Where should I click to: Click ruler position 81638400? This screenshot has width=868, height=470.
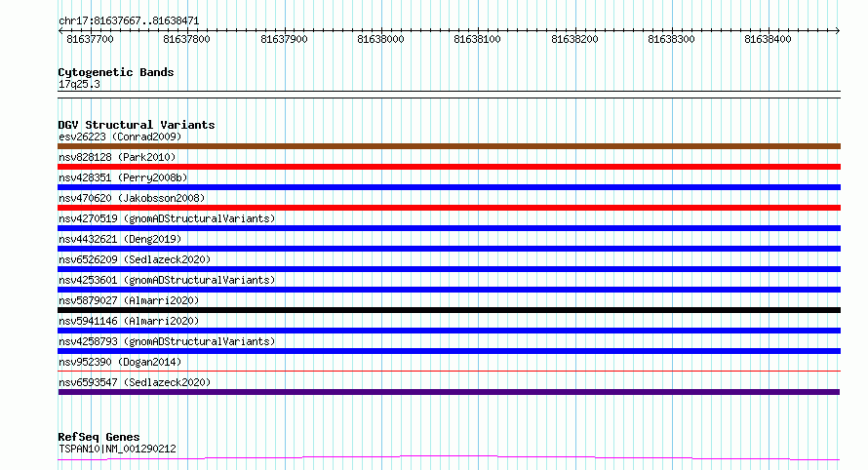[768, 39]
